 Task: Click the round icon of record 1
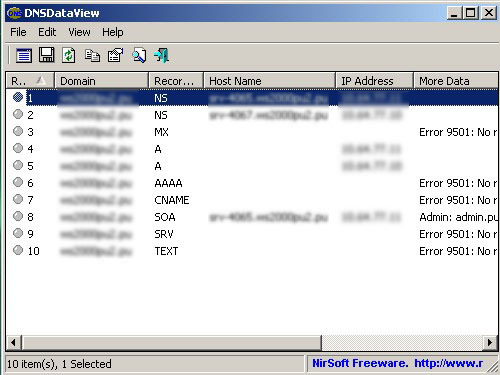click(18, 97)
